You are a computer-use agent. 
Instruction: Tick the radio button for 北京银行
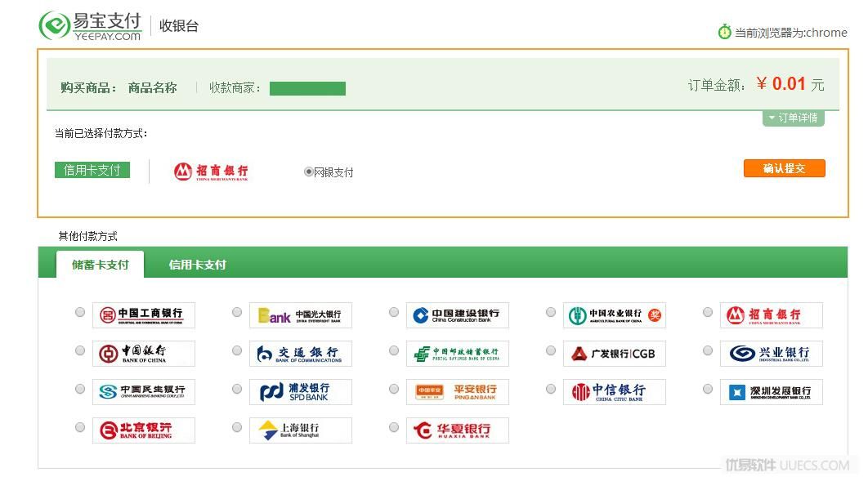(80, 427)
